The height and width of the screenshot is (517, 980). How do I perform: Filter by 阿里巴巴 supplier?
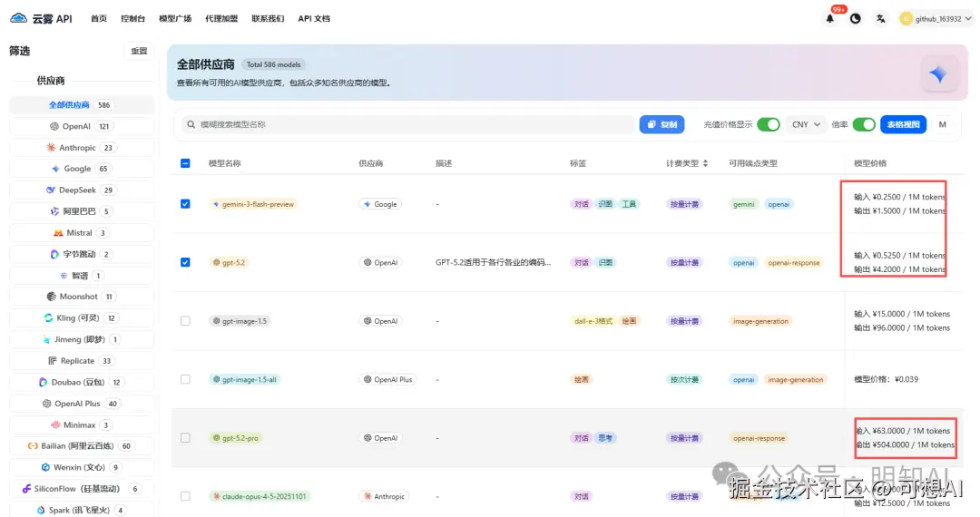[x=82, y=211]
